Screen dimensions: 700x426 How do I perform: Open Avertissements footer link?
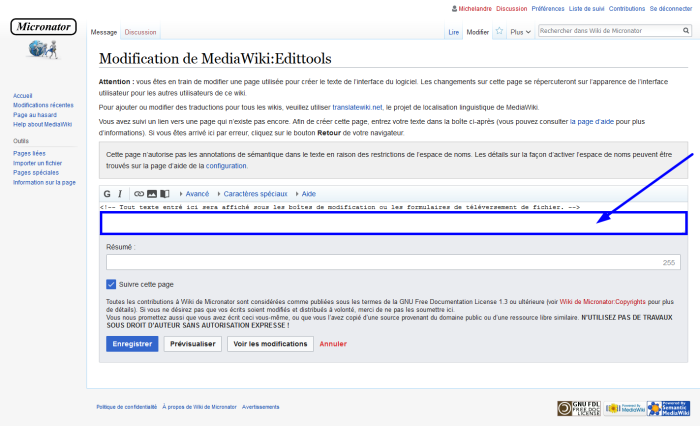point(261,407)
